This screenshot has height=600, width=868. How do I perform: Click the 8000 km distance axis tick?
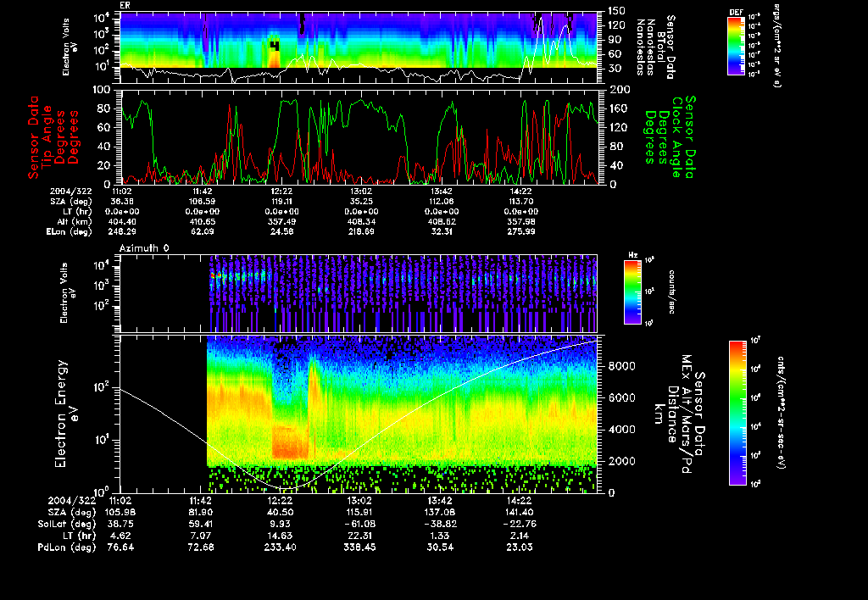621,366
